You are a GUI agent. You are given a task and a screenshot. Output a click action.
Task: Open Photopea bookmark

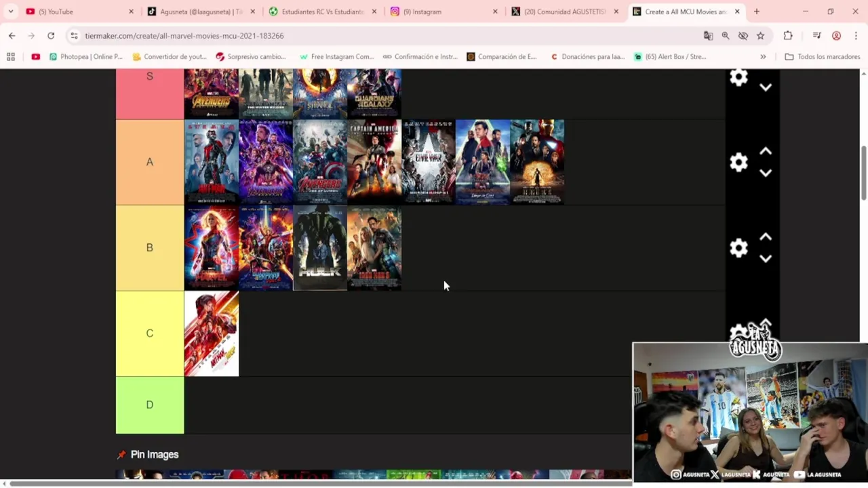[x=86, y=57]
